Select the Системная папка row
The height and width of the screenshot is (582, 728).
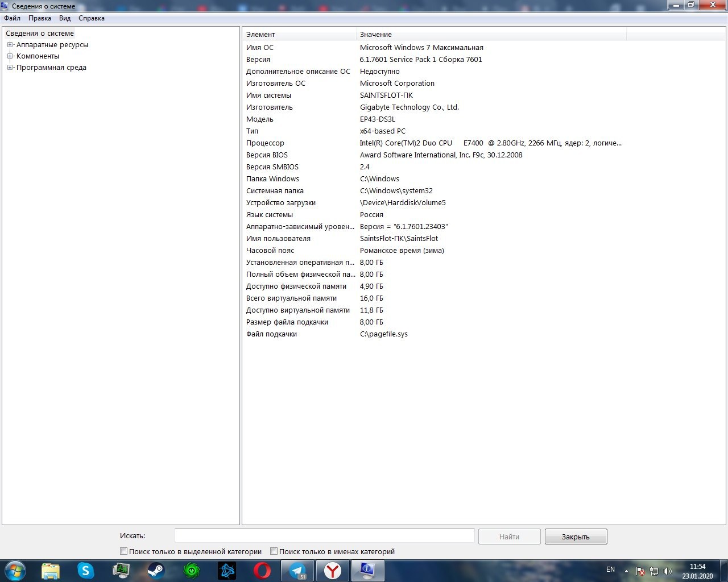[x=435, y=190]
